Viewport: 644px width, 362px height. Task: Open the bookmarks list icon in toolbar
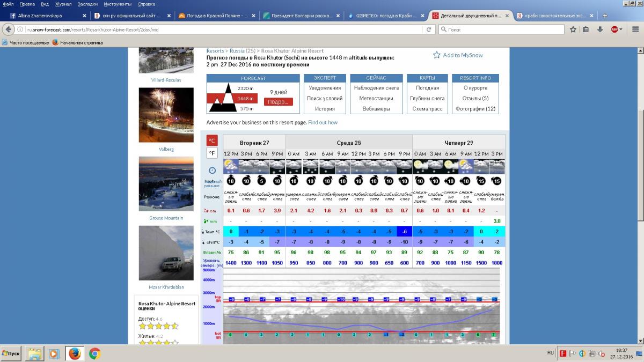(586, 29)
